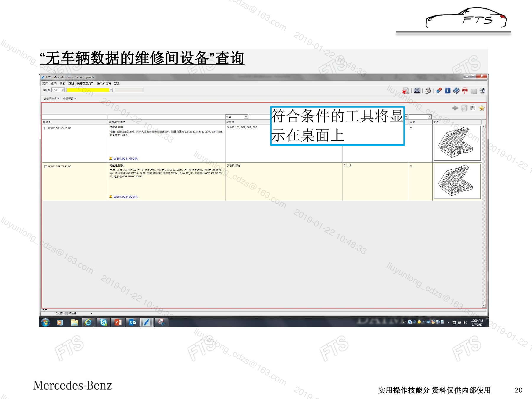Screen dimensions: 532x399
Task: Click the CH language indicator in tray
Action: click(x=404, y=322)
